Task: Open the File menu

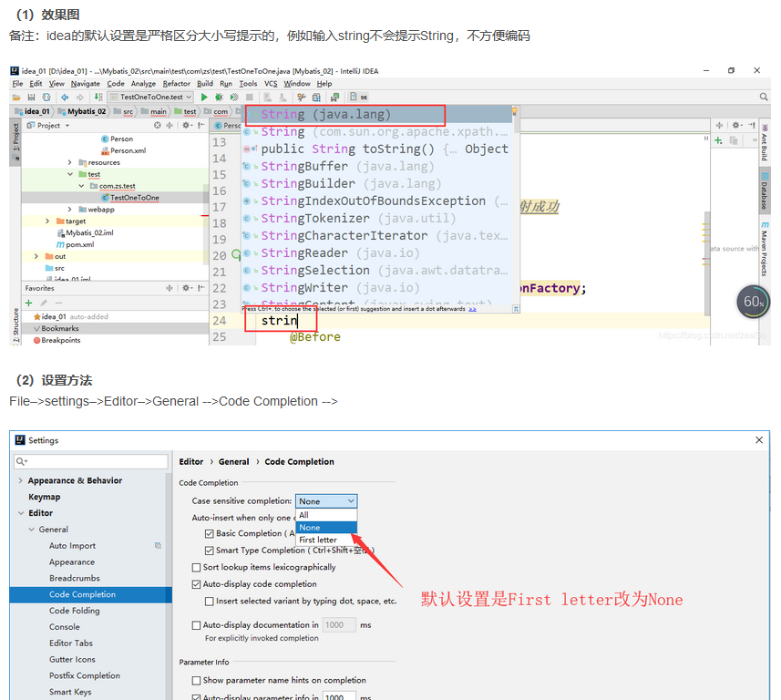Action: [x=17, y=84]
